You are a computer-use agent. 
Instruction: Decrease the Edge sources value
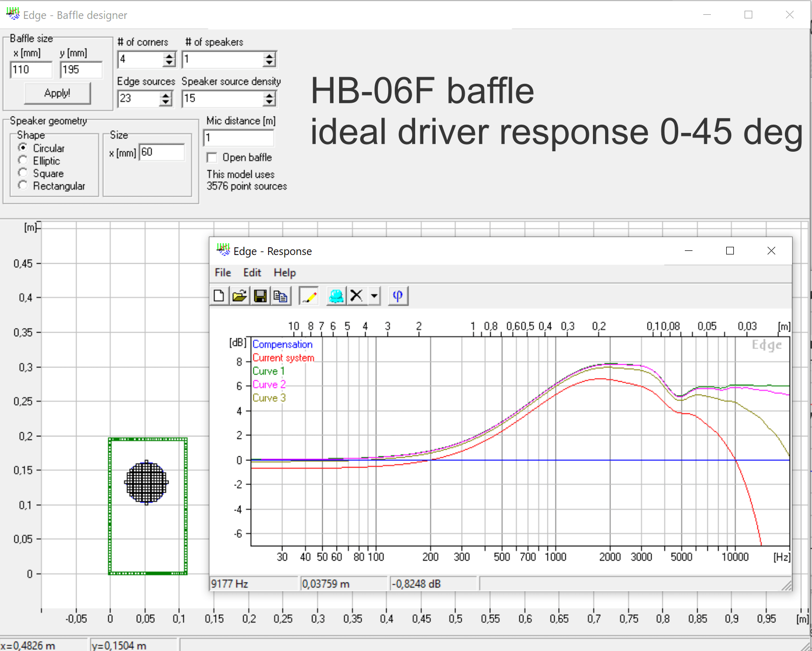click(x=165, y=102)
